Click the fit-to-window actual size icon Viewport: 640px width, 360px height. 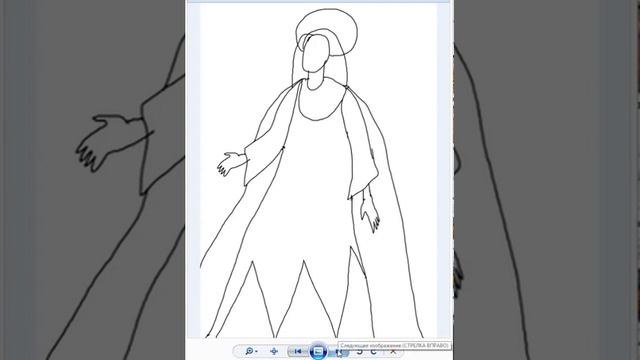click(274, 351)
